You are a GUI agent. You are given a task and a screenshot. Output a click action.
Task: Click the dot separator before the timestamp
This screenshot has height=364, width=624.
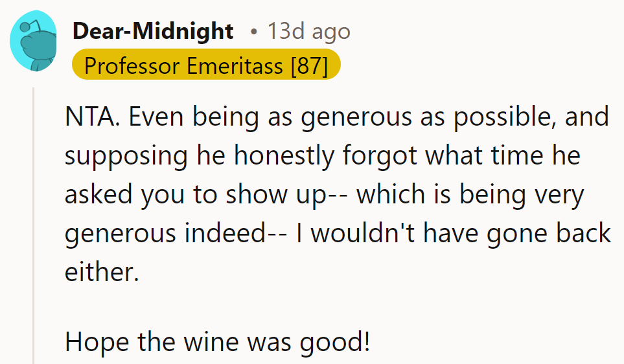(253, 31)
